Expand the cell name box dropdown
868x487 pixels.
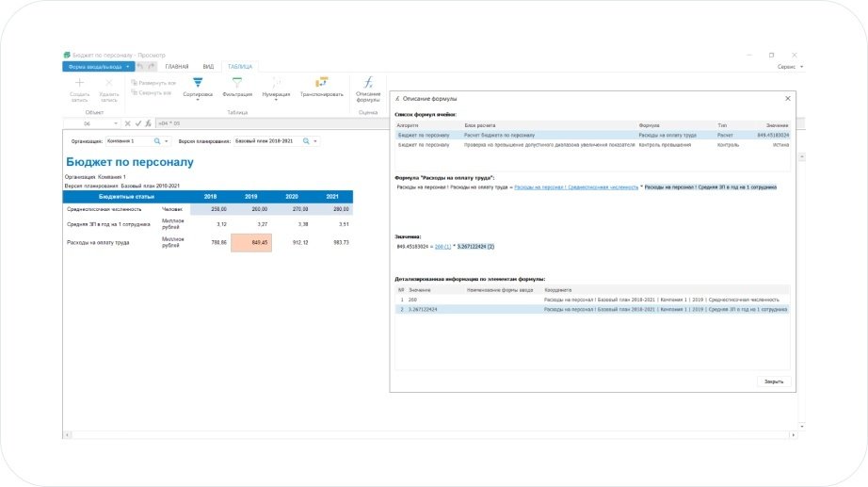(x=115, y=123)
